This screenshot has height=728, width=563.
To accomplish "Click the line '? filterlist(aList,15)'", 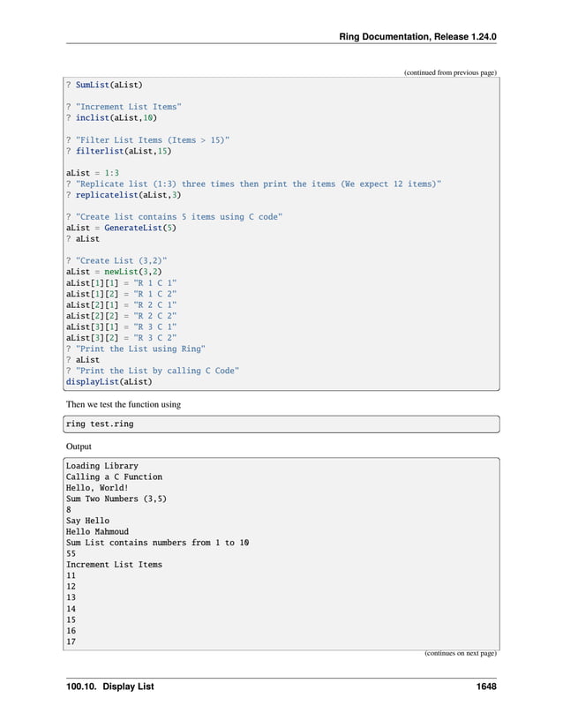I will click(x=118, y=151).
